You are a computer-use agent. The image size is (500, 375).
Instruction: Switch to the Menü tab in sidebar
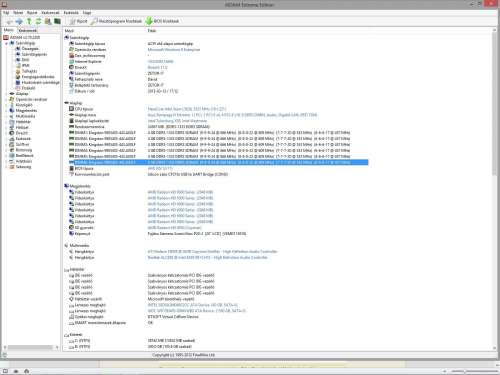point(9,30)
